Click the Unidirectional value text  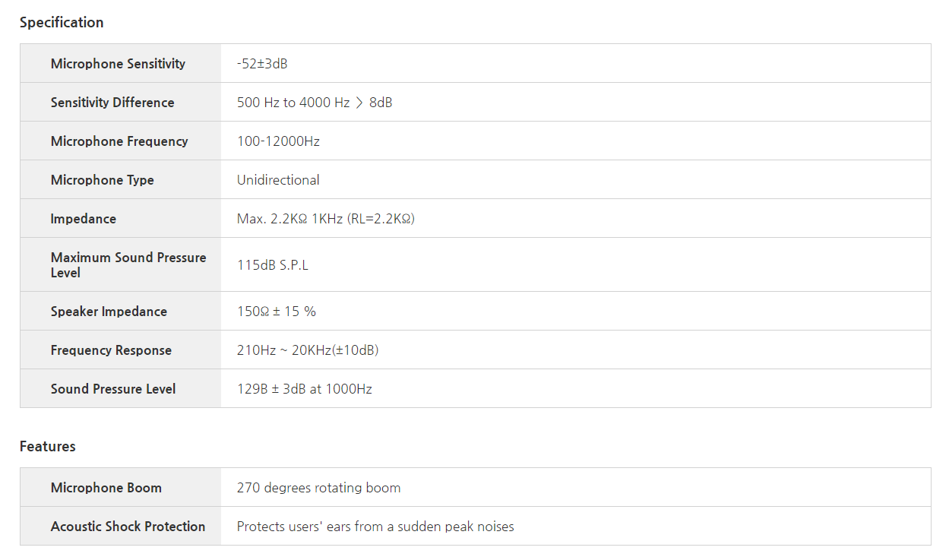tap(278, 180)
